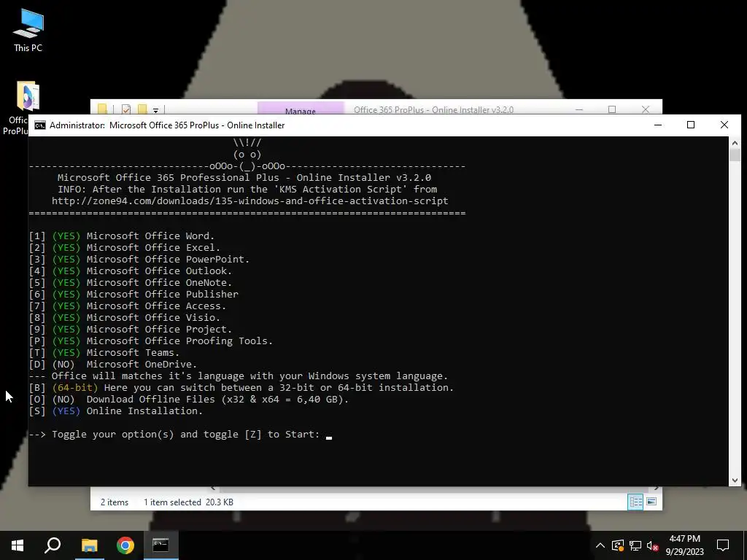This screenshot has height=560, width=747.
Task: Click the command prompt icon in the title bar
Action: [40, 125]
